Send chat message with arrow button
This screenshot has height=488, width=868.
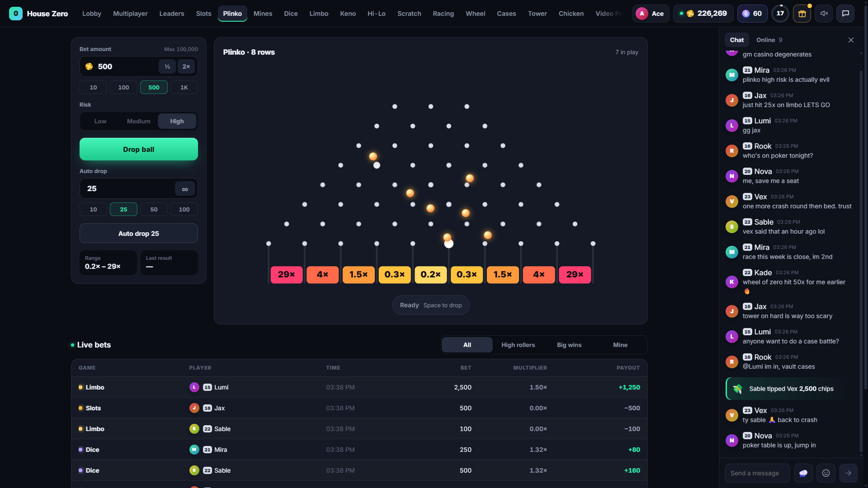point(849,473)
